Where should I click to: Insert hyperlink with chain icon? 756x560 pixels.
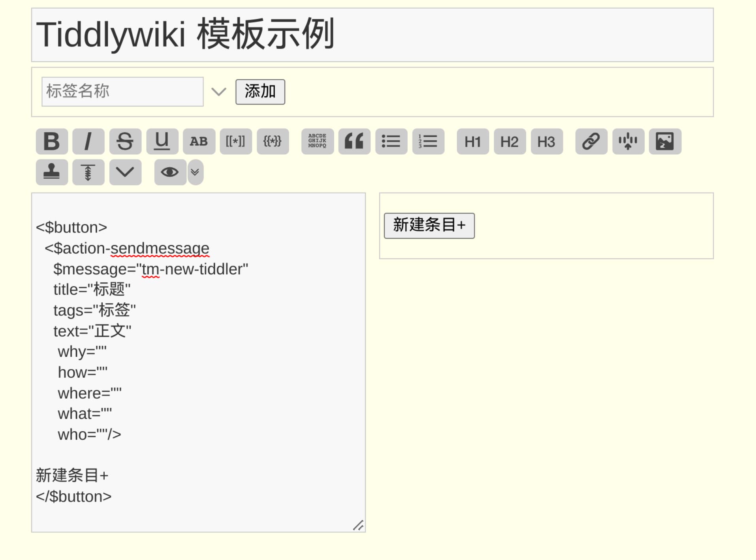591,141
